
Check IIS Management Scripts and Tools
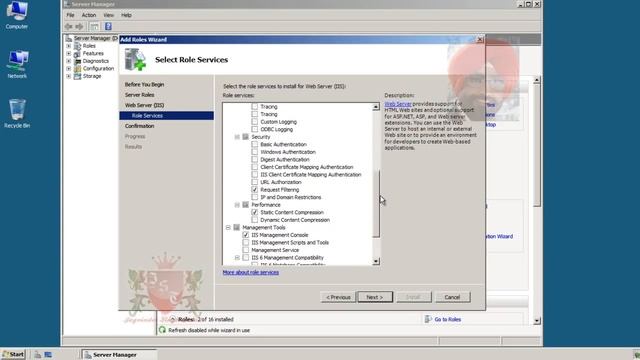tap(246, 242)
